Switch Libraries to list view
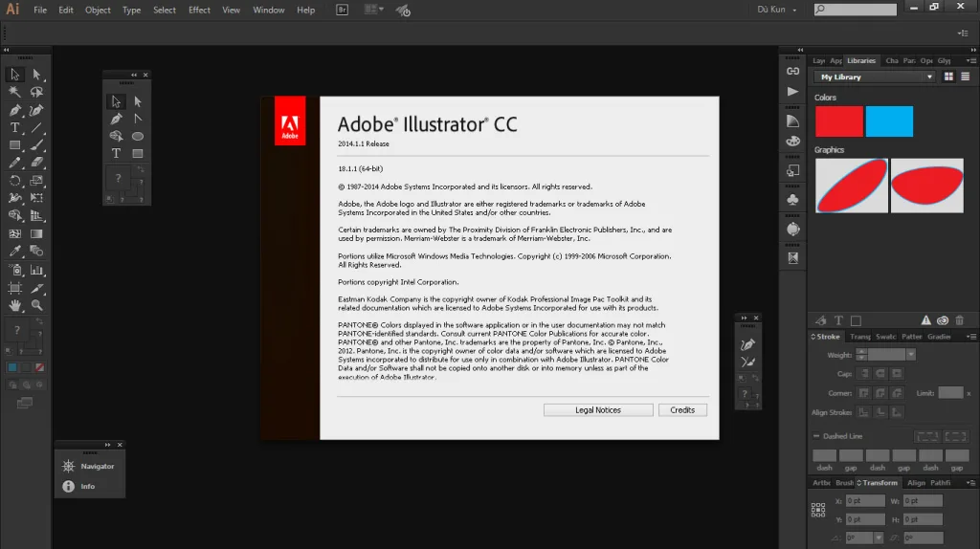Viewport: 980px width, 549px height. coord(965,77)
